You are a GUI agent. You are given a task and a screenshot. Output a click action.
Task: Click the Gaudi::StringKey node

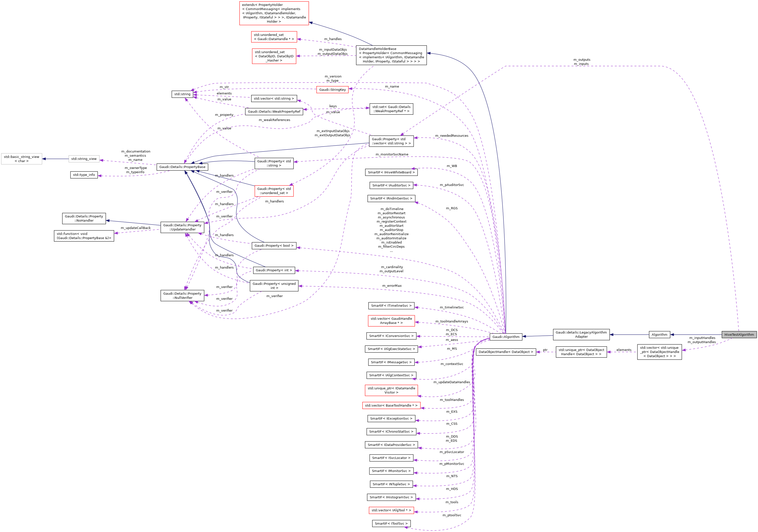[x=333, y=90]
